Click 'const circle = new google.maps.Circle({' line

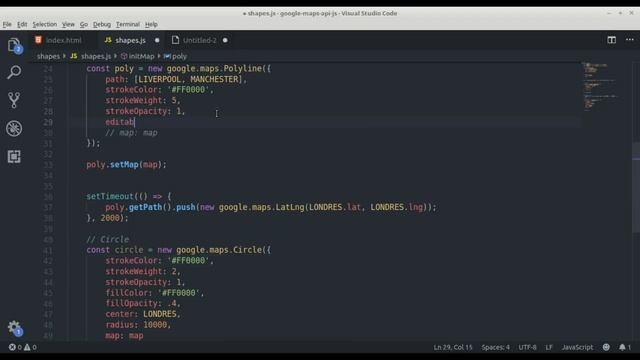pos(178,250)
